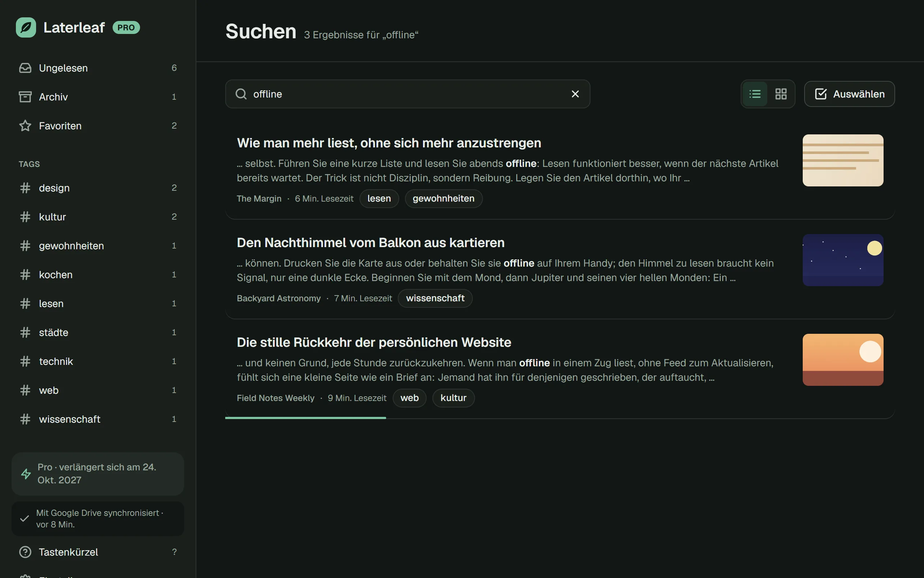Image resolution: width=924 pixels, height=578 pixels.
Task: Click the beige text-lines article thumbnail
Action: click(843, 160)
